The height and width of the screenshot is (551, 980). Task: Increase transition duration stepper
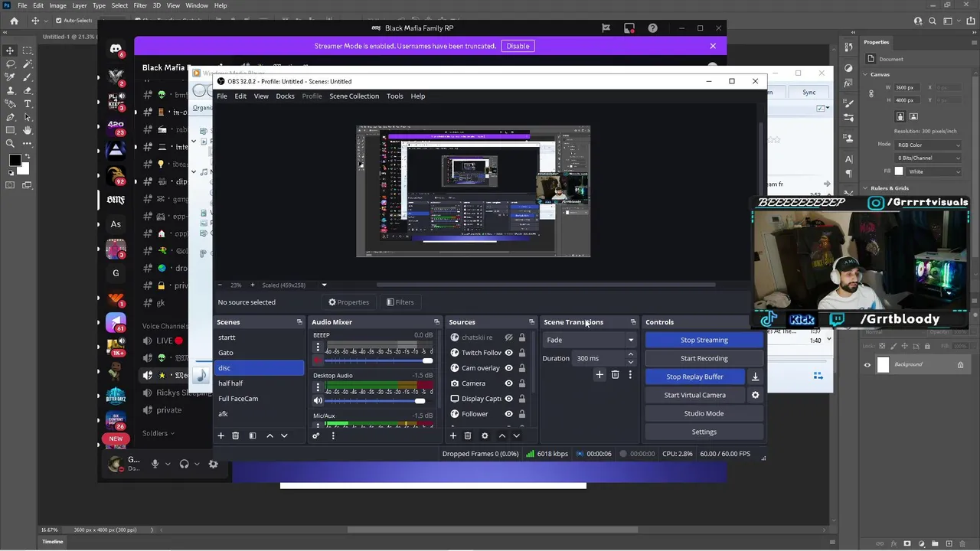(x=630, y=355)
